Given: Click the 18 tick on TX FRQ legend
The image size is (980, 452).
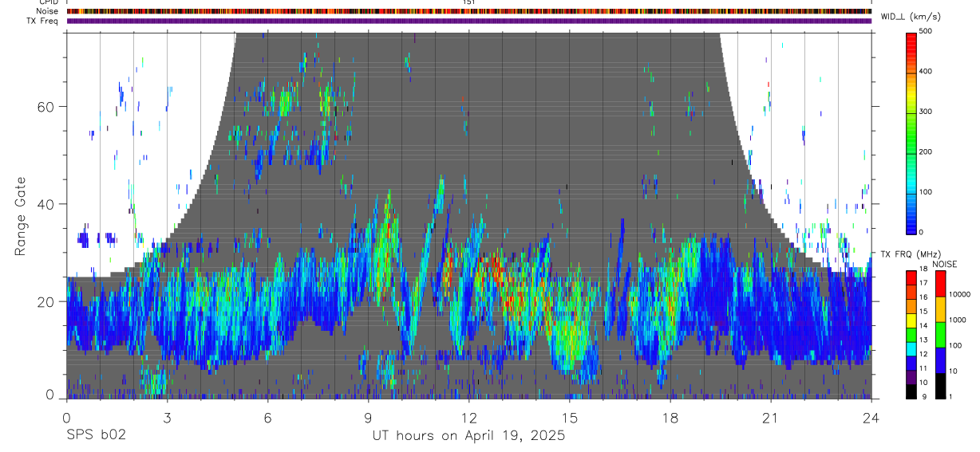Looking at the screenshot, I should tap(923, 269).
